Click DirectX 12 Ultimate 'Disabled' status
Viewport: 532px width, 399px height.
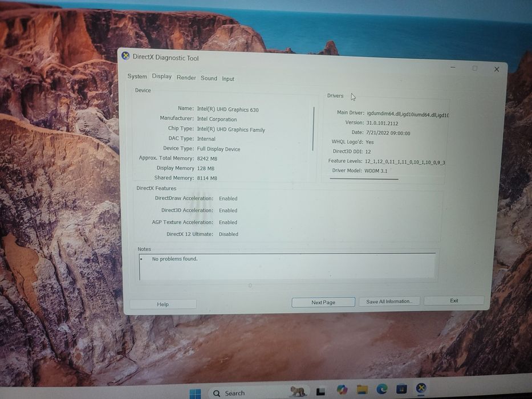[228, 234]
